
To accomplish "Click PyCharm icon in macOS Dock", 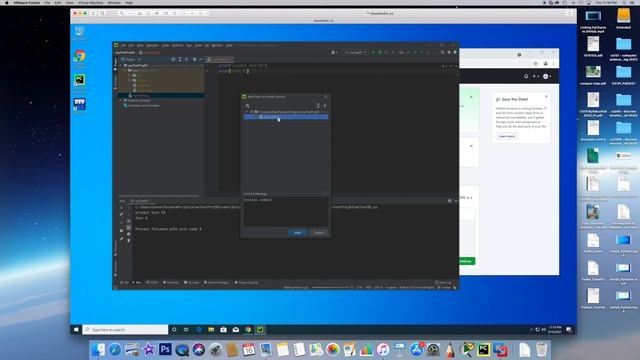I will click(484, 349).
